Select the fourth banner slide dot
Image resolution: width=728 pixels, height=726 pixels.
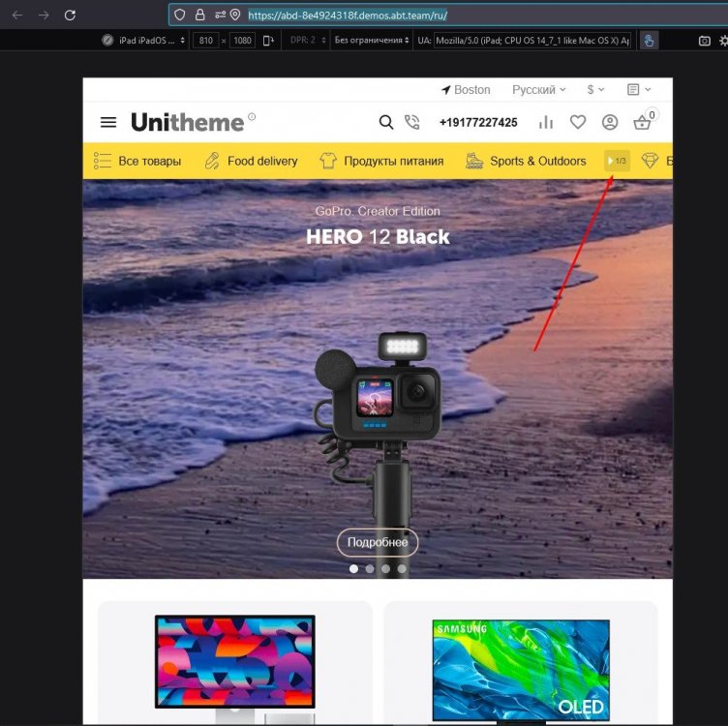pos(402,568)
